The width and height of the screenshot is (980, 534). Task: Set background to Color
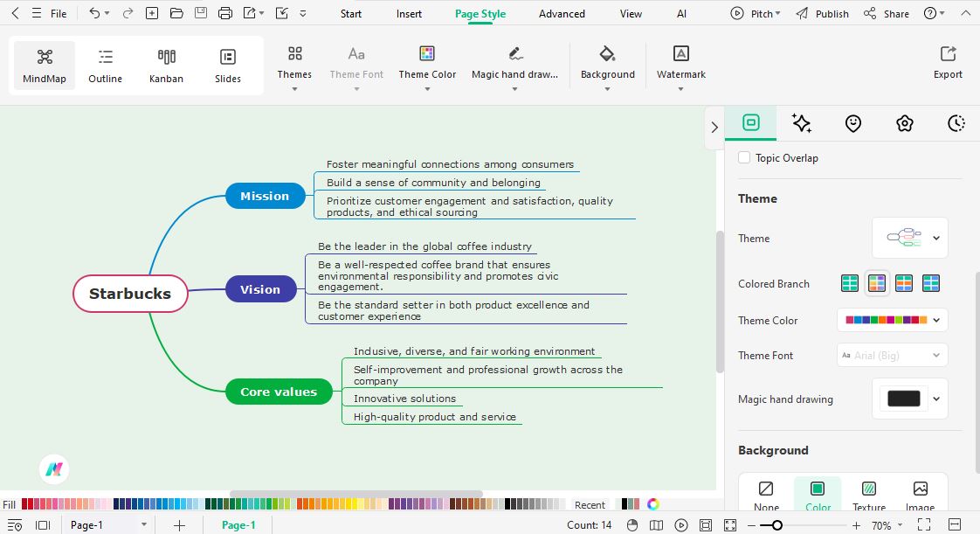click(x=818, y=496)
